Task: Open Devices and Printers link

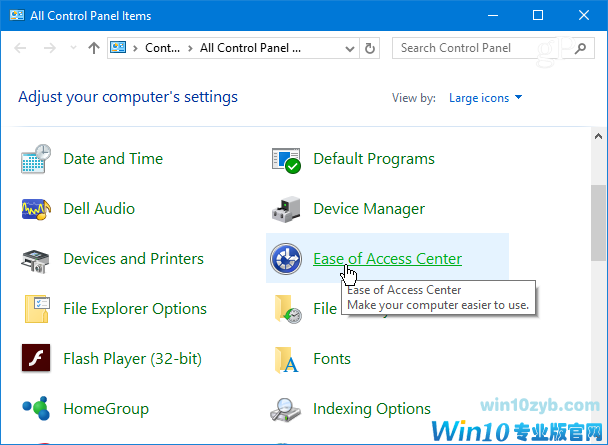Action: (x=133, y=259)
